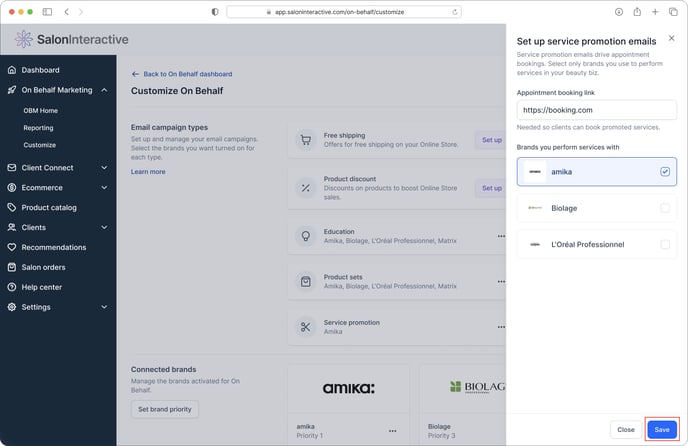Check the Biolage brand checkbox
688x446 pixels.
point(665,208)
